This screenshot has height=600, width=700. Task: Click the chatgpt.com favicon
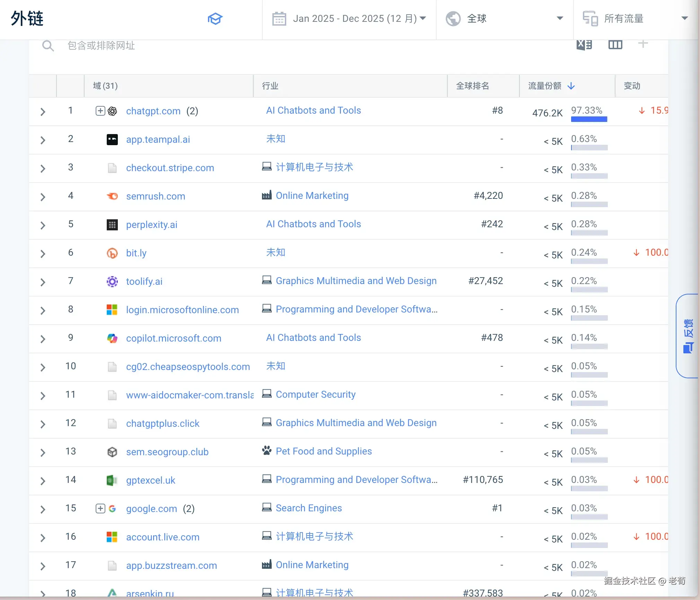point(112,111)
